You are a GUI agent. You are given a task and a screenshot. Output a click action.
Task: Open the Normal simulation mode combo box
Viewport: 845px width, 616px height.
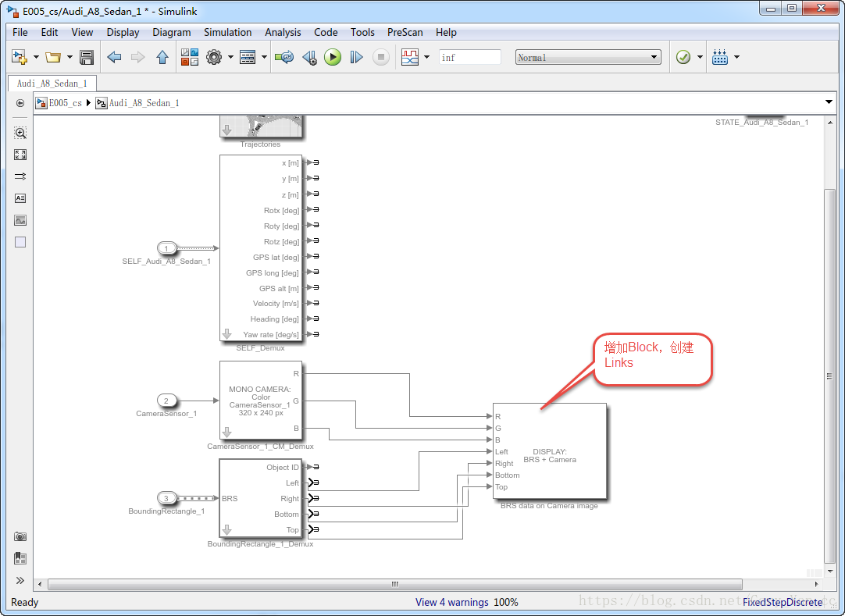tap(588, 57)
